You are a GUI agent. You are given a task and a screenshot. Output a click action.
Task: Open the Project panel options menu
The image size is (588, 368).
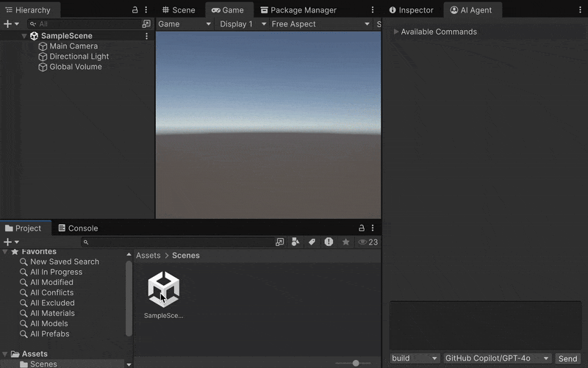tap(373, 228)
